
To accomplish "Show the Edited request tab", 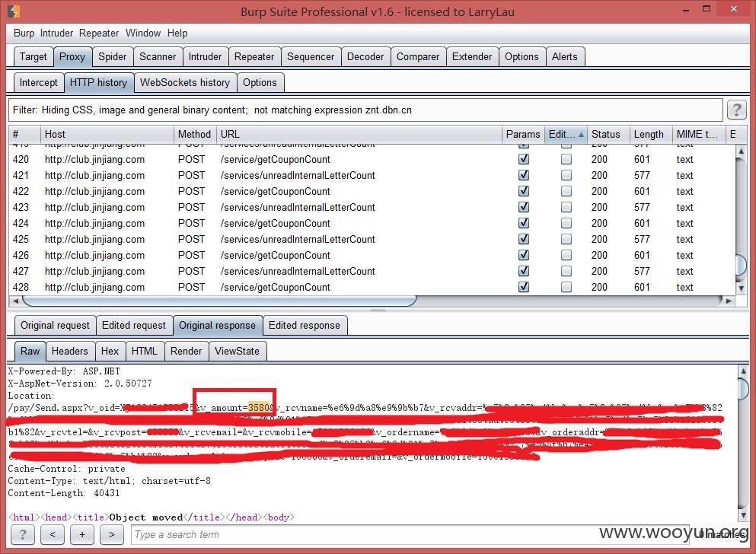I will point(133,326).
